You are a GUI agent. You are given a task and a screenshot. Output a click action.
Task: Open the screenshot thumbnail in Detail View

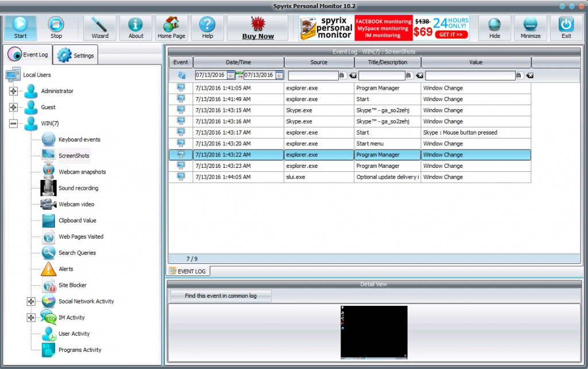(374, 332)
